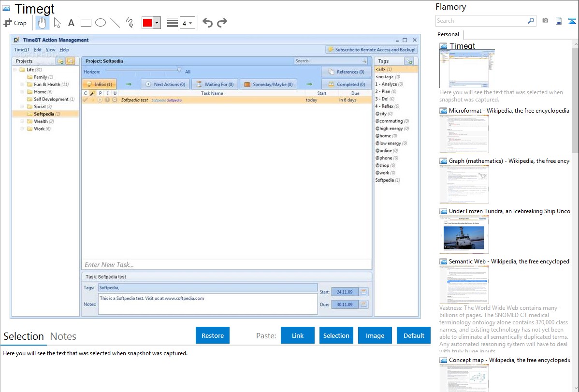Click the document page icon in Flamory header
Viewport: 579px width, 392px height.
click(x=559, y=21)
